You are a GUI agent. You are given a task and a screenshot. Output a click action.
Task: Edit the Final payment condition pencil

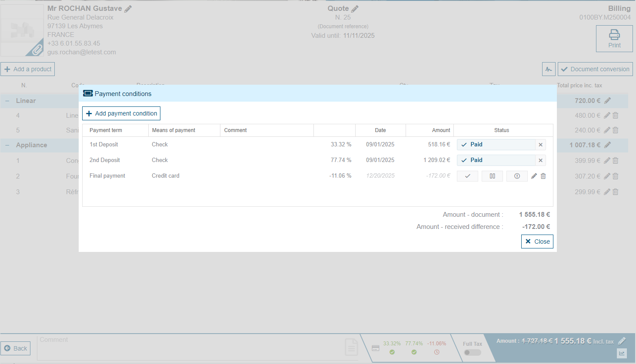[x=534, y=176]
